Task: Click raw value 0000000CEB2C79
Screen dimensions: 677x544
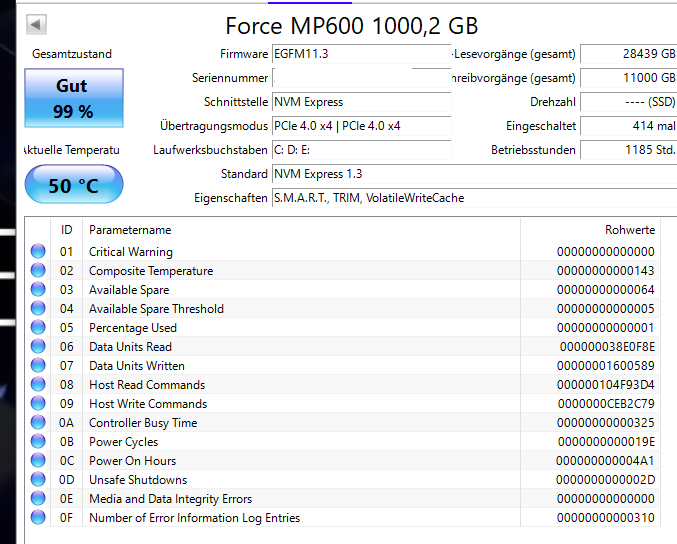Action: tap(606, 404)
